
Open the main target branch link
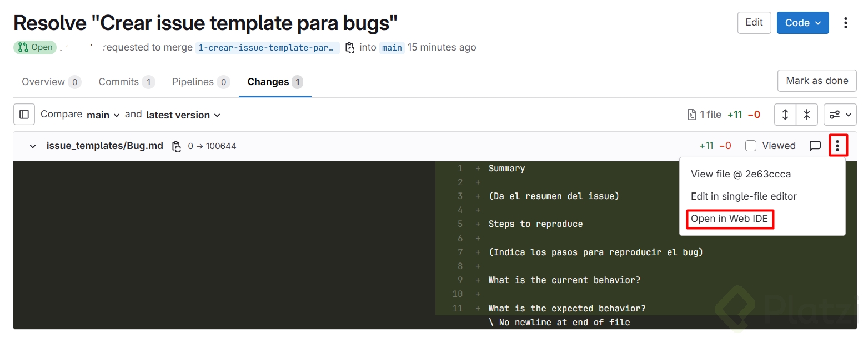point(392,47)
